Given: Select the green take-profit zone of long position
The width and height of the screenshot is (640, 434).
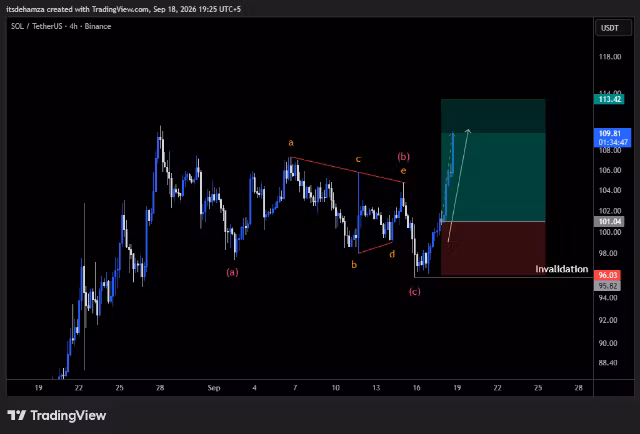Looking at the screenshot, I should click(x=493, y=160).
